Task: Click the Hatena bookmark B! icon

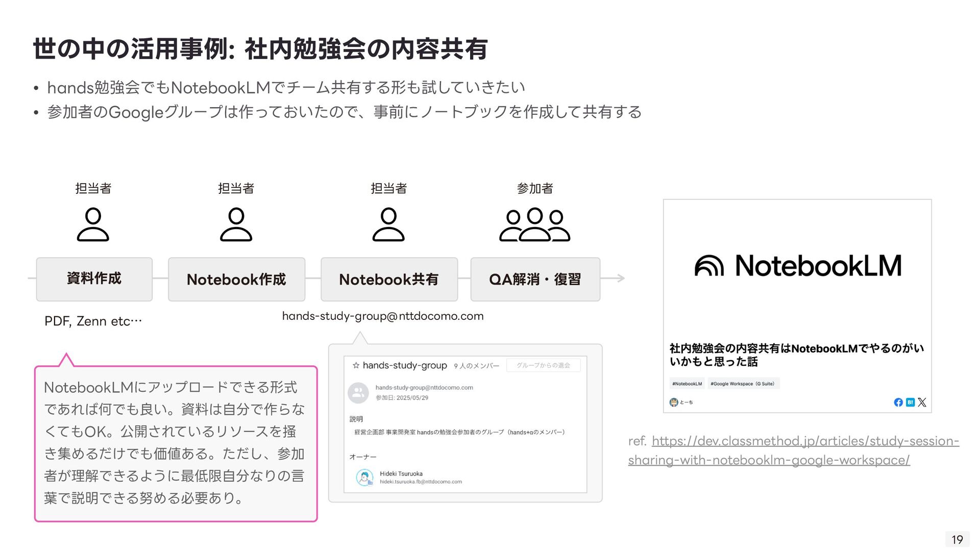Action: click(x=910, y=403)
